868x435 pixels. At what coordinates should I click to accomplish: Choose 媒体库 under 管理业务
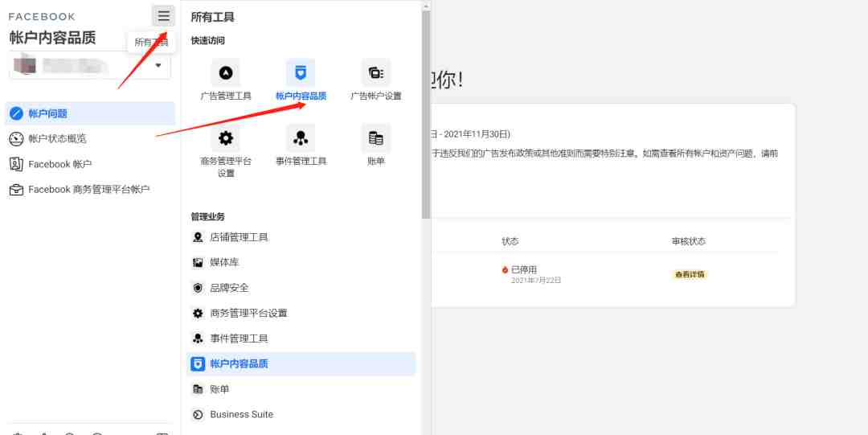(x=301, y=262)
